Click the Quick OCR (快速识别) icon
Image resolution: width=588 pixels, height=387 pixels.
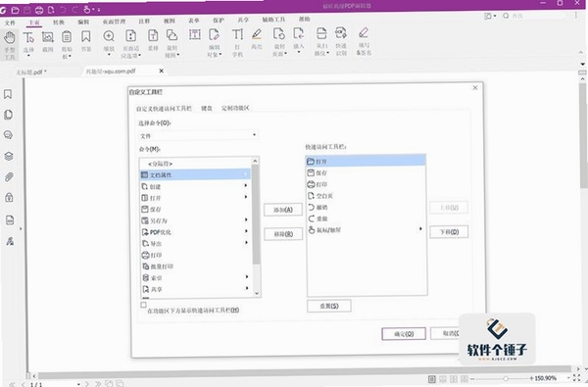click(x=341, y=33)
